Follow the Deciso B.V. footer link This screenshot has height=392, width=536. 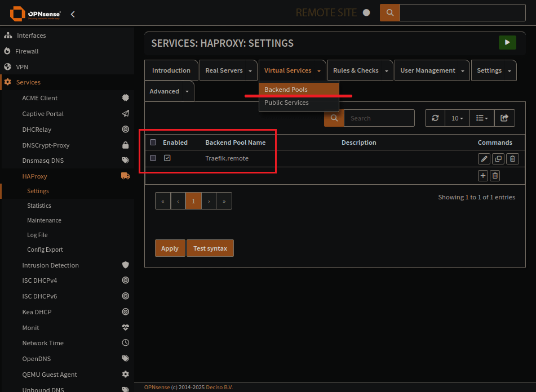[219, 387]
